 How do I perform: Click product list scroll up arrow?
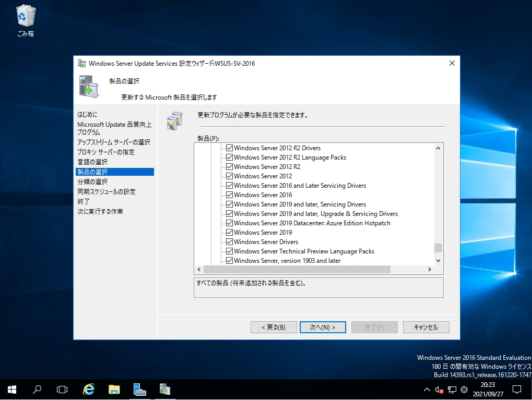coord(438,148)
